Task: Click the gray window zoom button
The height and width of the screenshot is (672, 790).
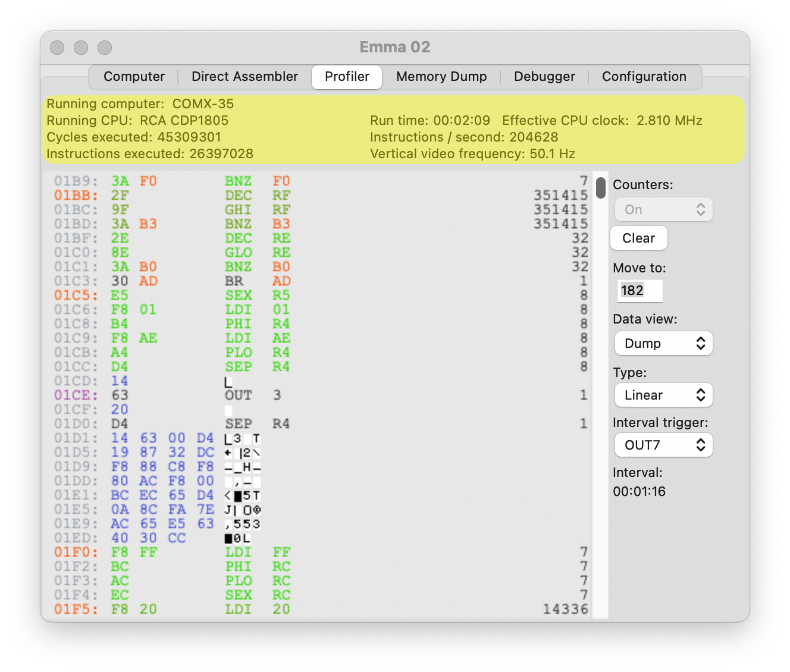Action: point(105,48)
